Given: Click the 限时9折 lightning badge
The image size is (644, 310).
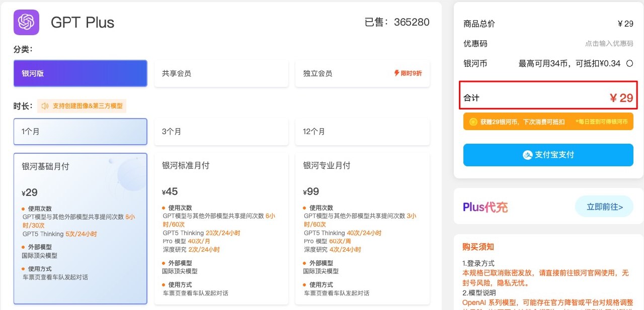Looking at the screenshot, I should point(408,73).
